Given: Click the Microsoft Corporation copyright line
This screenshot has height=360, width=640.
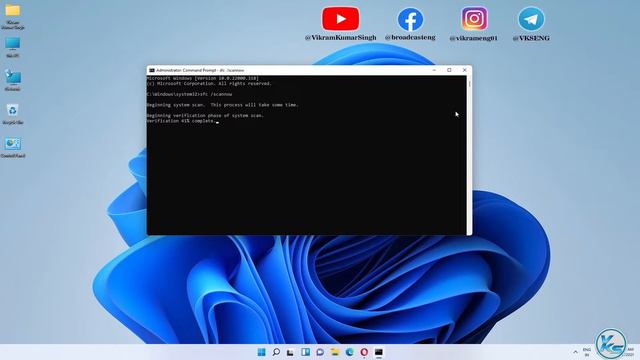Looking at the screenshot, I should [209, 83].
